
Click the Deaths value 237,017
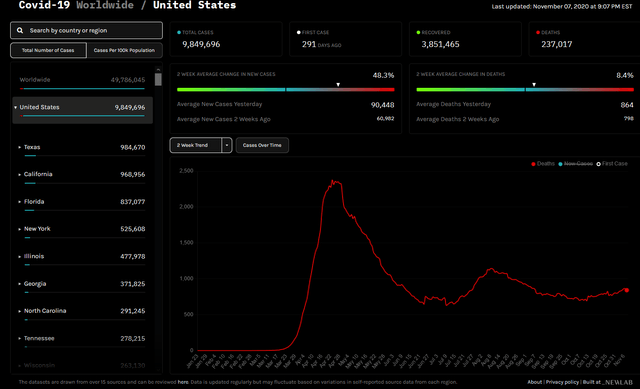pos(557,44)
